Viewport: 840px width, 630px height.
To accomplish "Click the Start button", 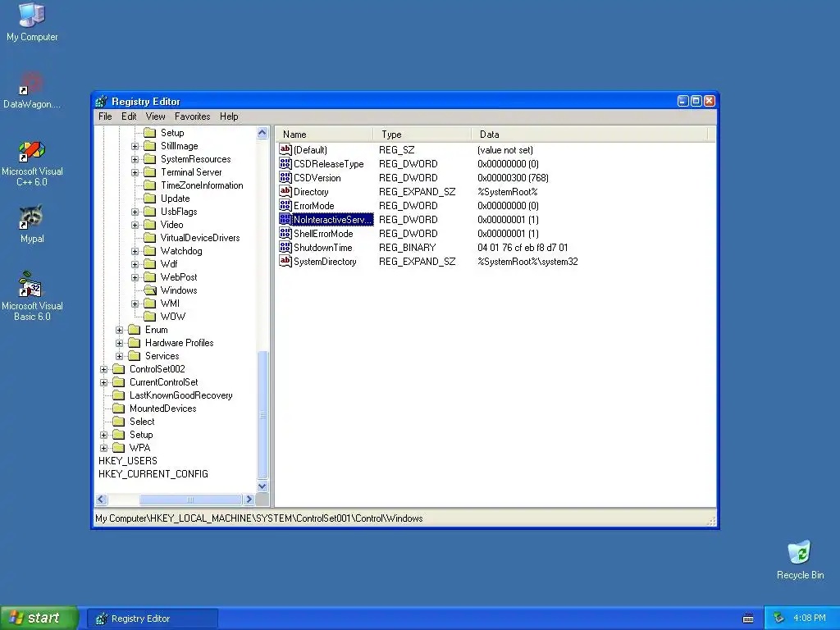I will (39, 619).
